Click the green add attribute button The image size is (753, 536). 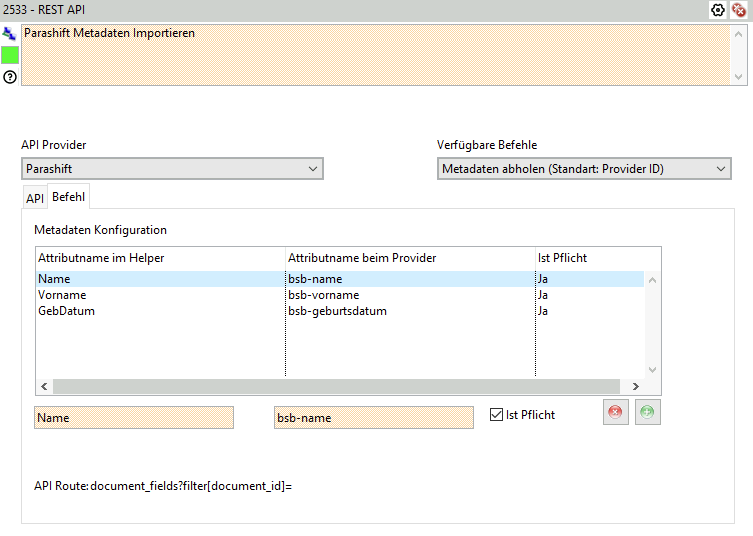coord(648,413)
